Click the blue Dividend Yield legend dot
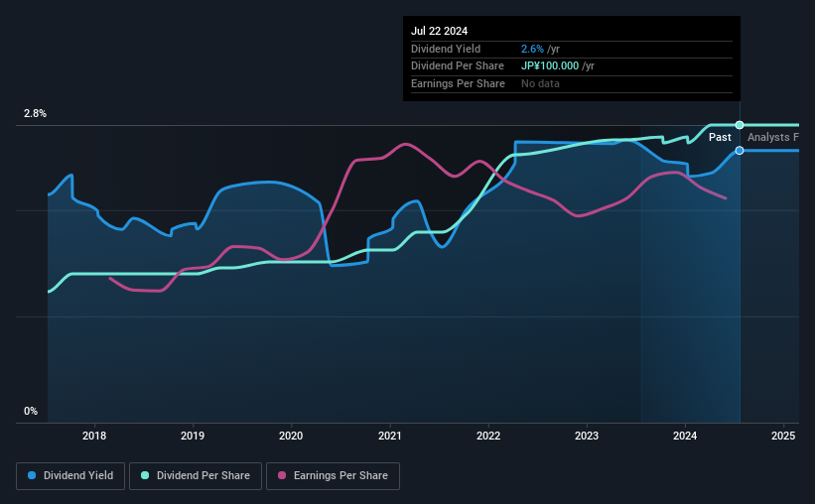815x504 pixels. tap(32, 475)
